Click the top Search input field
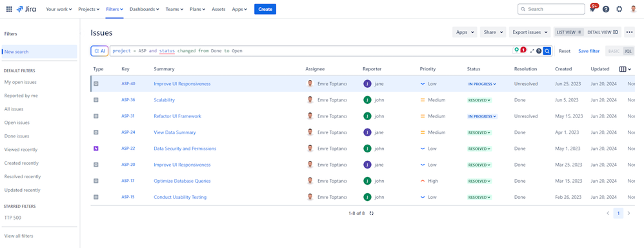Viewport: 644px width, 248px height. pos(551,9)
